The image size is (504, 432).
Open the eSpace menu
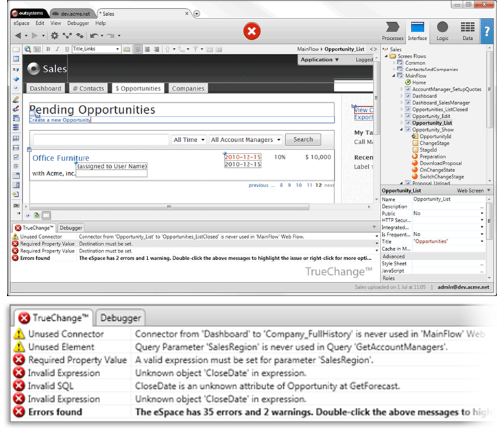tap(21, 23)
